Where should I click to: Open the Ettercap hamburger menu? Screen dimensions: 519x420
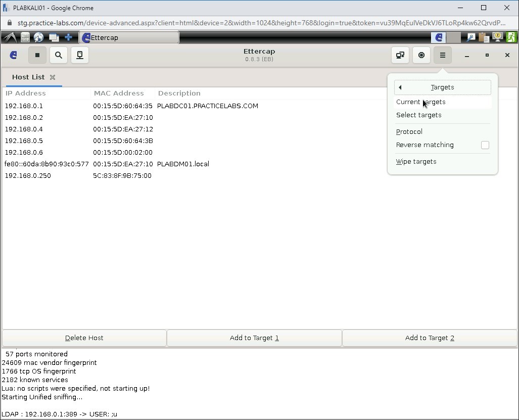(443, 55)
